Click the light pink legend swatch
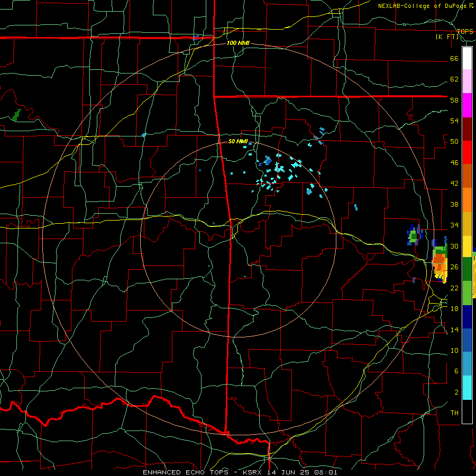 coord(467,81)
